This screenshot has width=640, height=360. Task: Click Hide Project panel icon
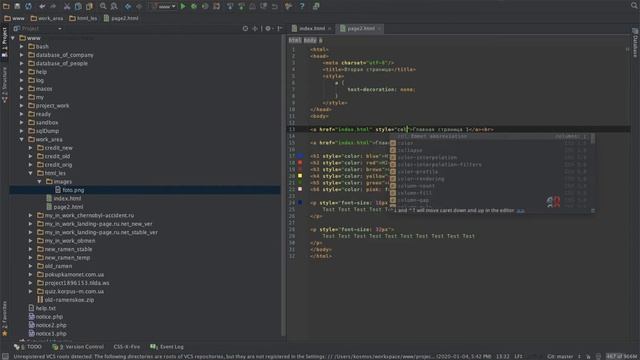pyautogui.click(x=280, y=29)
